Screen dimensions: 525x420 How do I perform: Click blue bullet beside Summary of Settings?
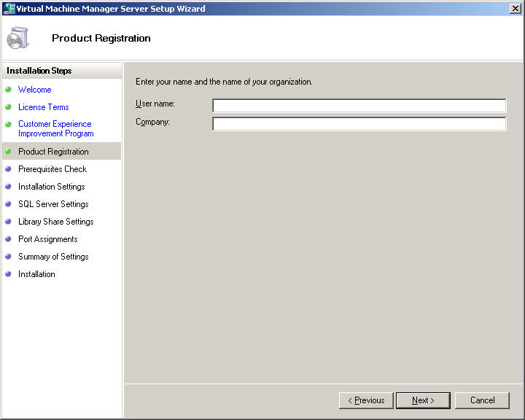(8, 256)
